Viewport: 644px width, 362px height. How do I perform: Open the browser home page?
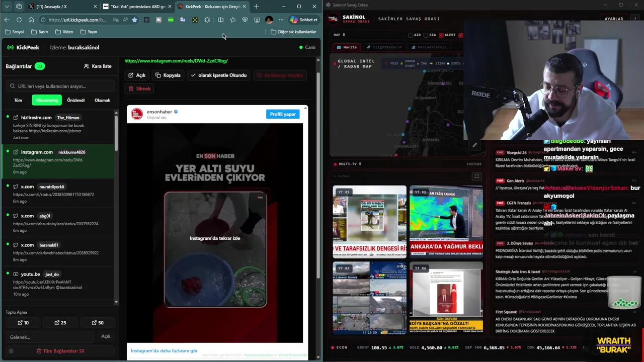point(31,20)
